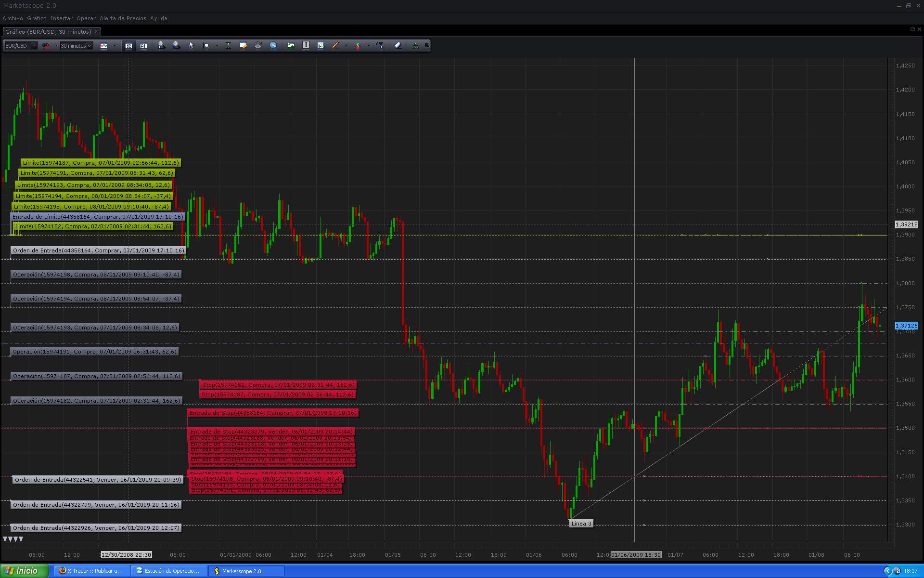924x578 pixels.
Task: Click the zoom out magnifier icon
Action: click(176, 45)
